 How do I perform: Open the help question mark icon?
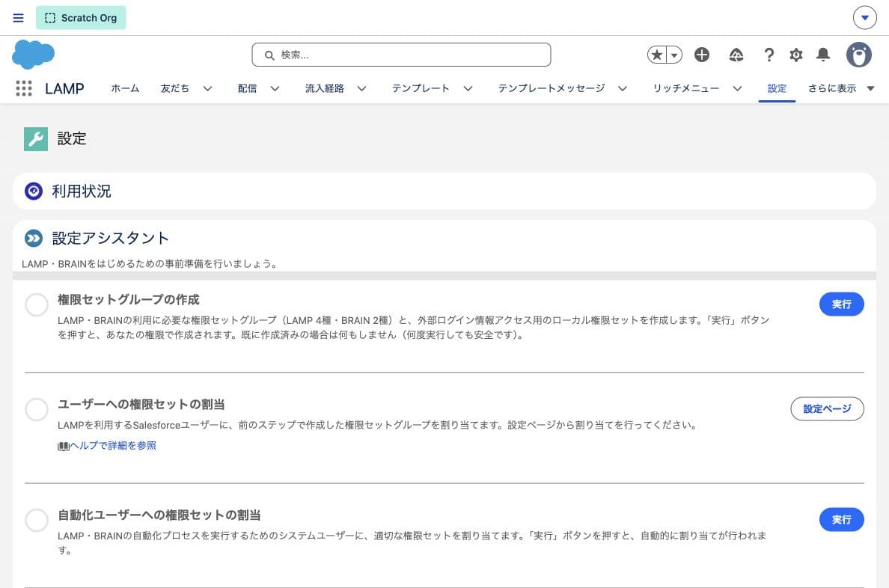coord(769,55)
